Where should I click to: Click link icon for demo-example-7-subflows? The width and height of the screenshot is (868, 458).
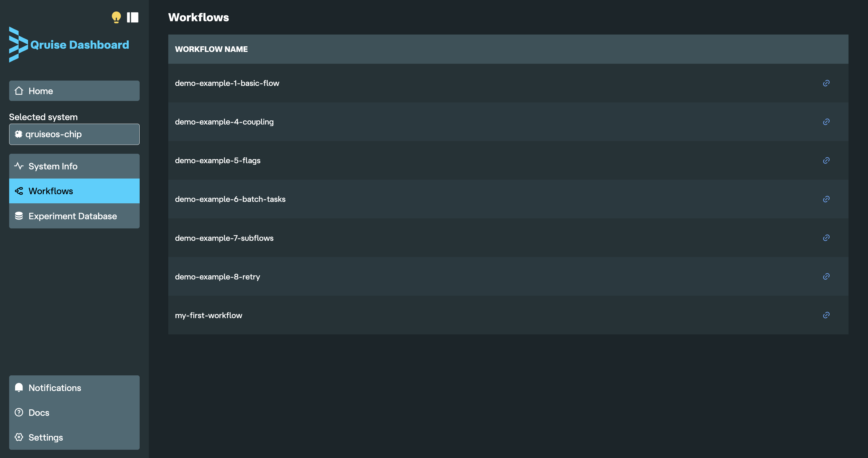(826, 238)
